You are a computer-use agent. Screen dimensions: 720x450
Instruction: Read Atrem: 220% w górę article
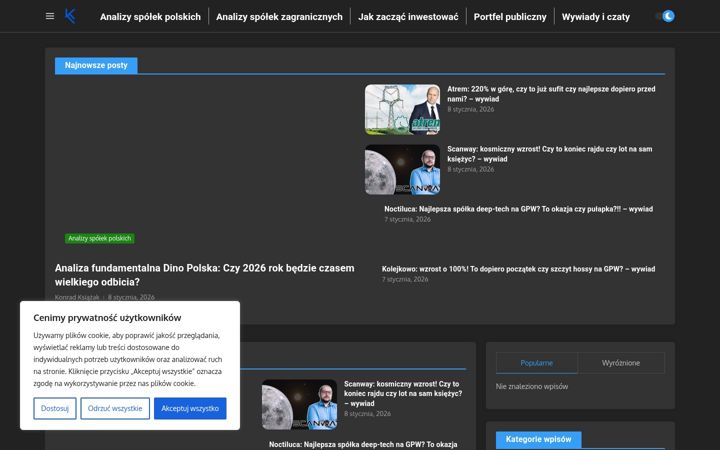pyautogui.click(x=551, y=94)
